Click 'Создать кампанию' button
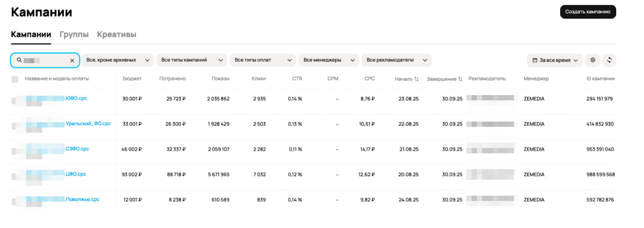Image resolution: width=644 pixels, height=228 pixels. (x=588, y=12)
